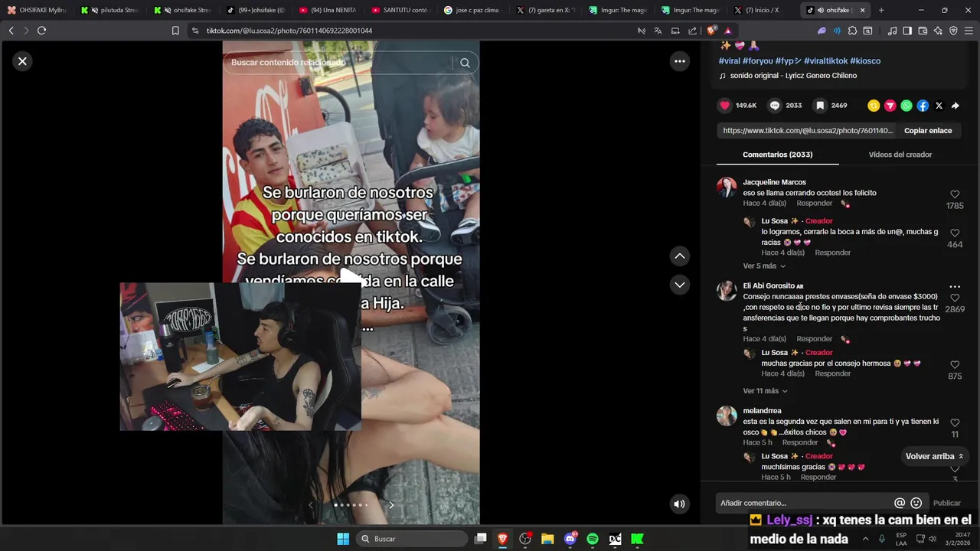
Task: Open Brave Shields lion icon
Action: pyautogui.click(x=711, y=31)
